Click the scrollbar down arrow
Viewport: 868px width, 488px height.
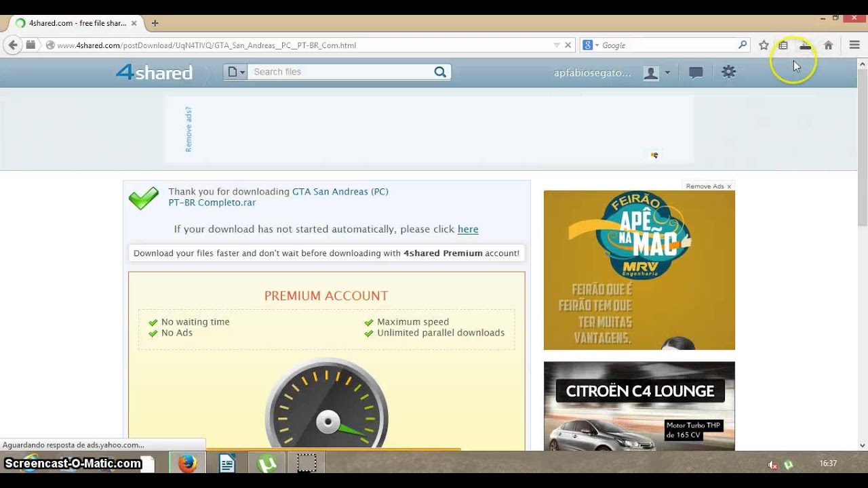pyautogui.click(x=863, y=445)
